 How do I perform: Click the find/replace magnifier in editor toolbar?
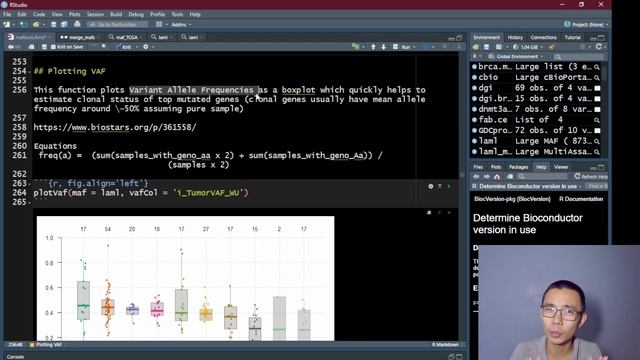[104, 47]
